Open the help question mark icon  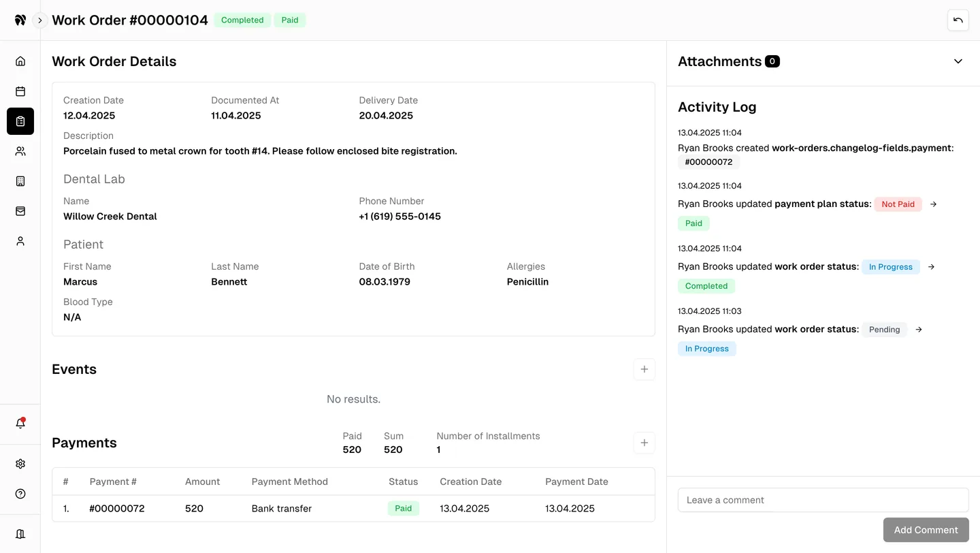click(x=20, y=494)
